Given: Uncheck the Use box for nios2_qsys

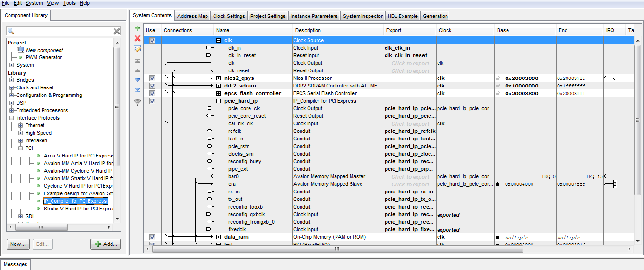Looking at the screenshot, I should tap(152, 78).
